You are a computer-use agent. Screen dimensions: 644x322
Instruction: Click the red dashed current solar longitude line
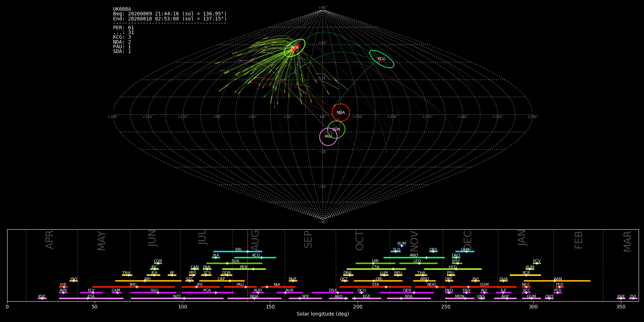tap(247, 265)
